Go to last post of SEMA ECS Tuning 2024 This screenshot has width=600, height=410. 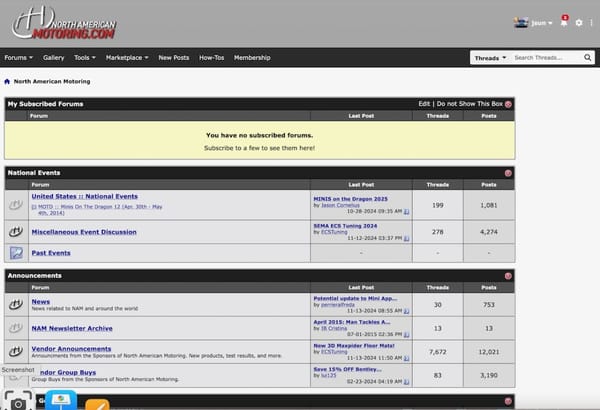[406, 238]
